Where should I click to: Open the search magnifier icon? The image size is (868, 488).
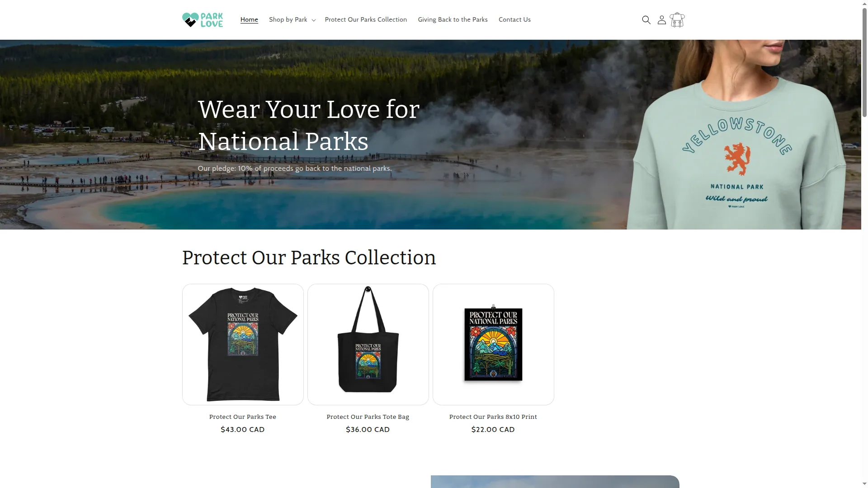[646, 20]
